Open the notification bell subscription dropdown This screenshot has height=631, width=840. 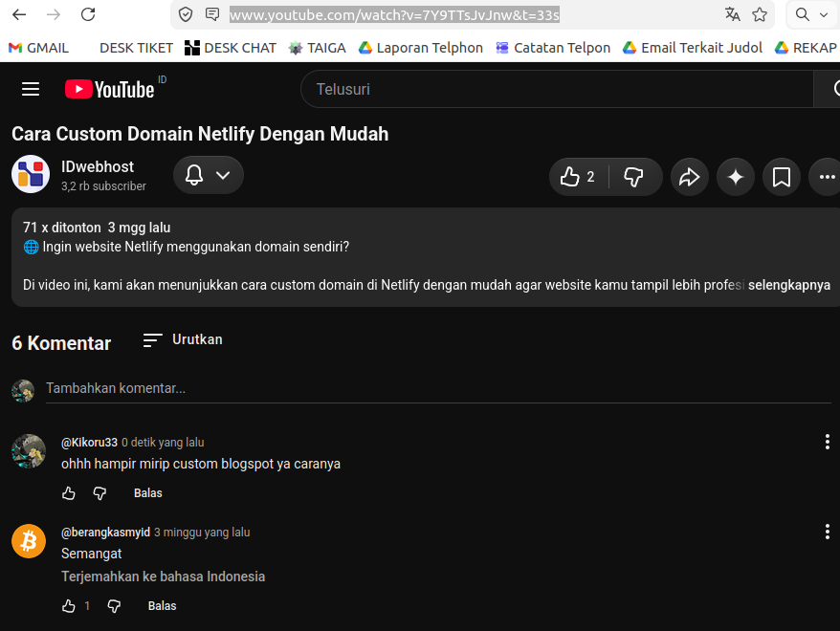(209, 175)
